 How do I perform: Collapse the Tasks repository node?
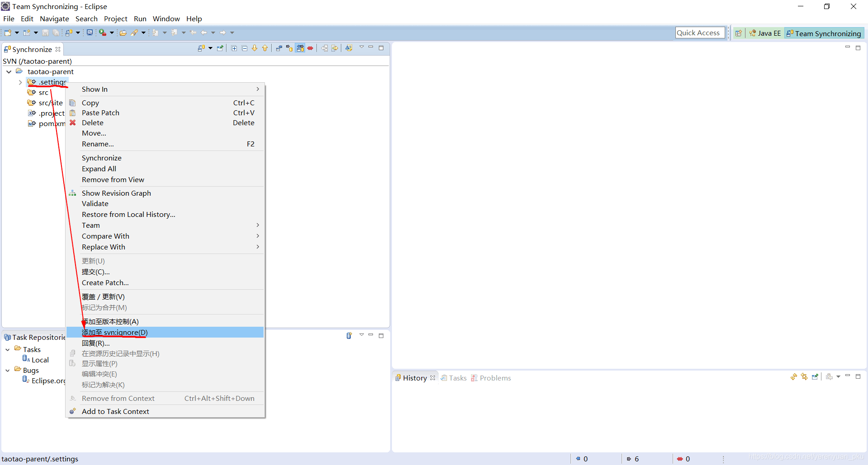7,350
